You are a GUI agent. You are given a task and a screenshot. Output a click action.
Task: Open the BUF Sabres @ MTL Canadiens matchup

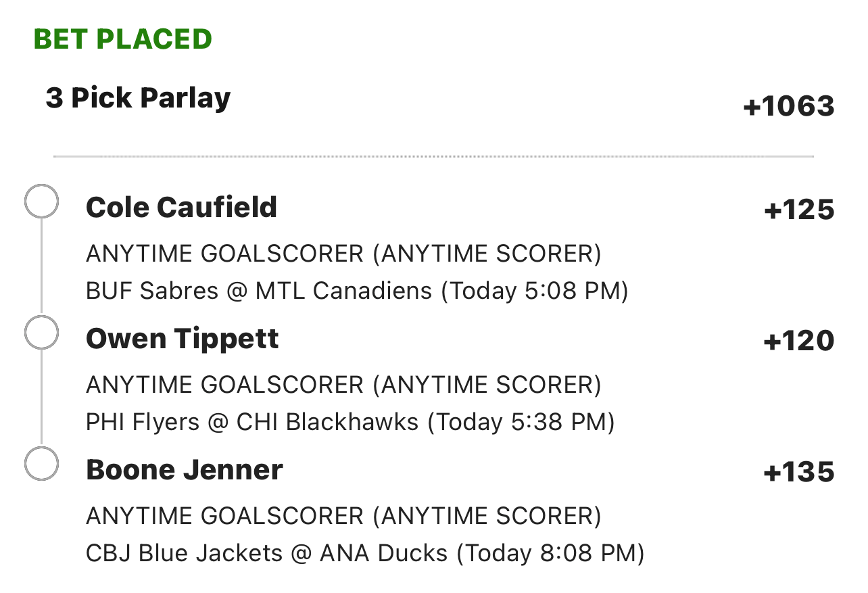pos(259,291)
